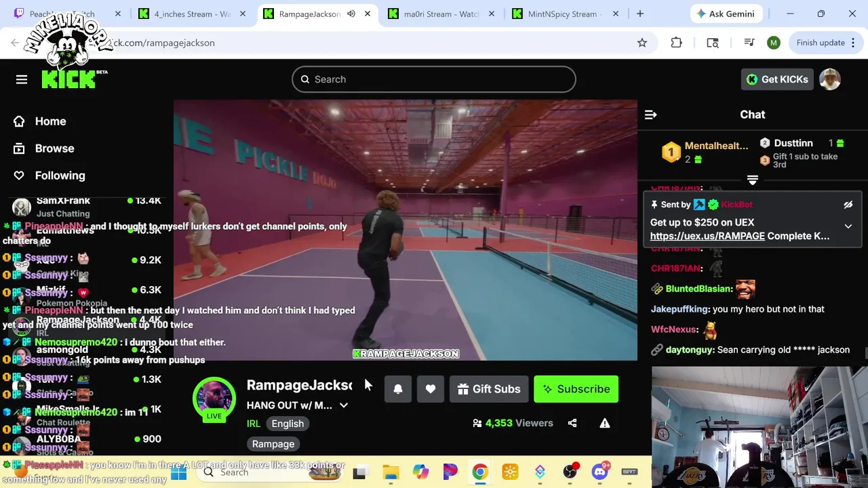
Task: Open the uex.us/RAMPAGE link
Action: (x=707, y=236)
